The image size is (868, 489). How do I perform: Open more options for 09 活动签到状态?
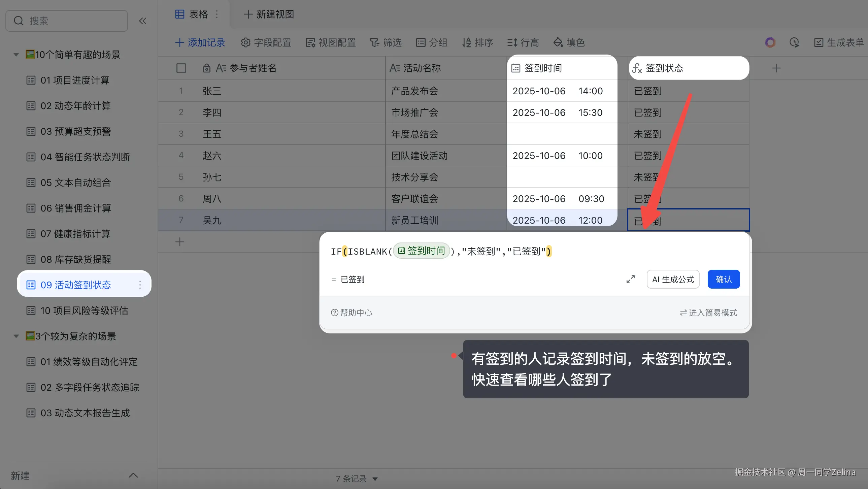pos(140,285)
